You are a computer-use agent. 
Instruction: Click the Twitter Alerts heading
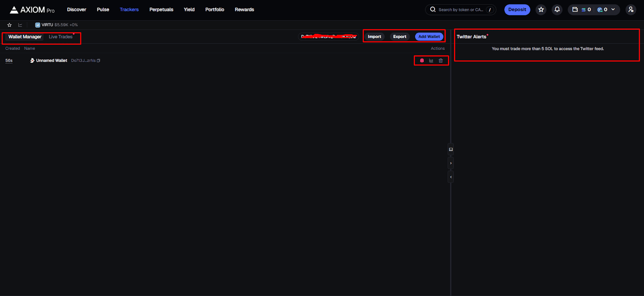472,37
